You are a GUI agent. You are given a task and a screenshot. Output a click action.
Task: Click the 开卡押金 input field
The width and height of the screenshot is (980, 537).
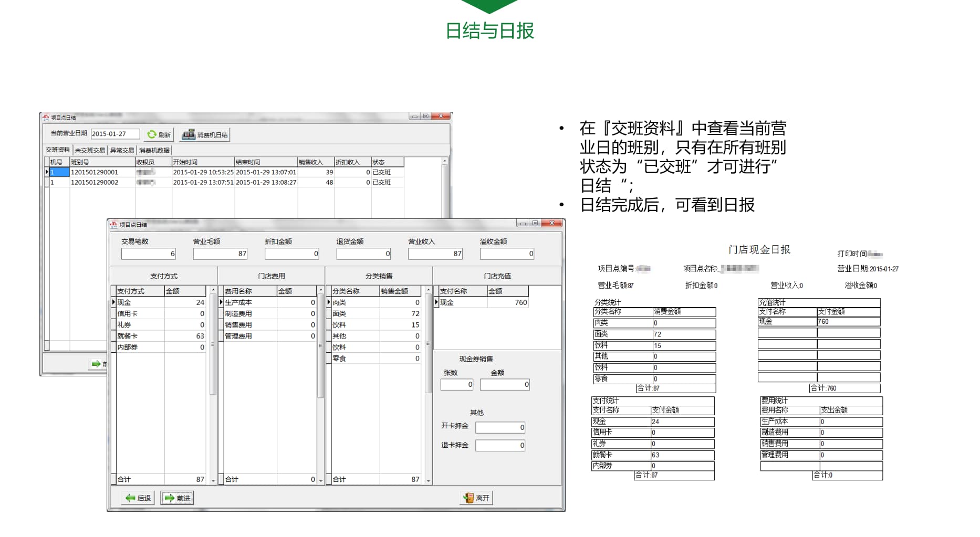(500, 427)
